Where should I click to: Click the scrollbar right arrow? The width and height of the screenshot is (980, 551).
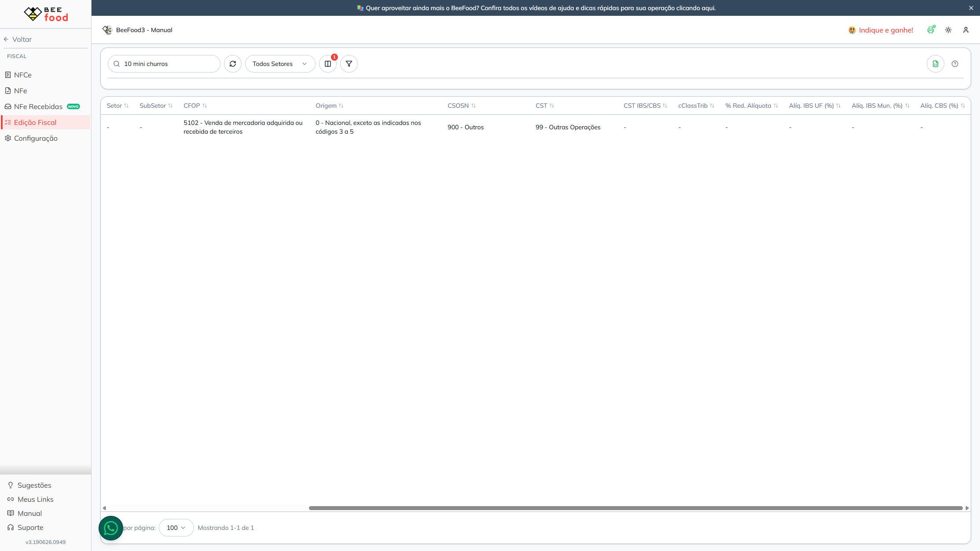pos(967,508)
